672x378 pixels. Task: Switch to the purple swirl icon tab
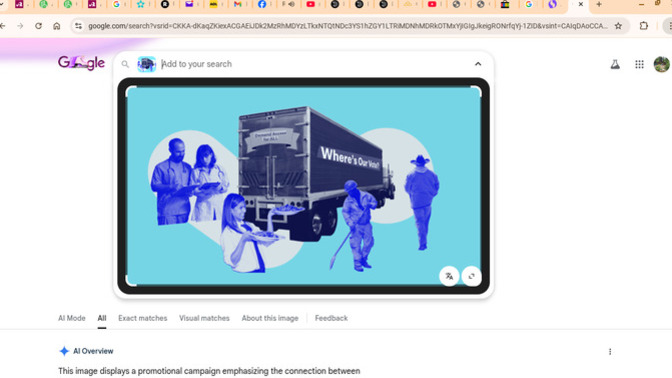click(553, 4)
